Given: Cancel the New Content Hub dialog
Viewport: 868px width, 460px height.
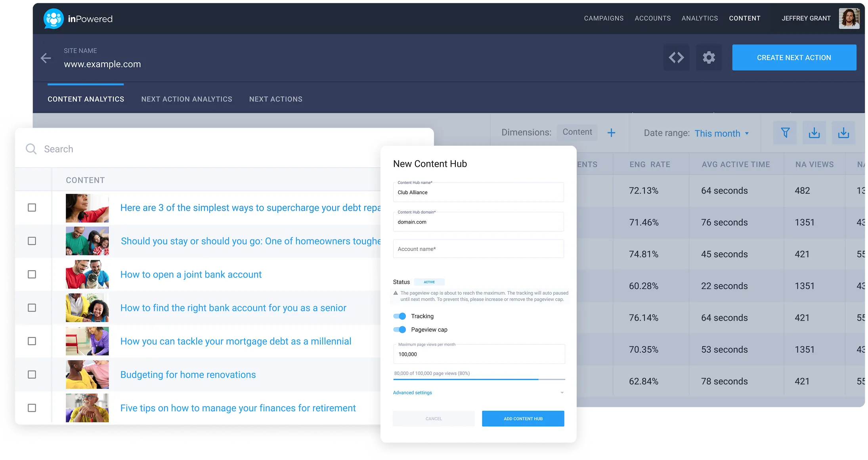Looking at the screenshot, I should click(434, 419).
